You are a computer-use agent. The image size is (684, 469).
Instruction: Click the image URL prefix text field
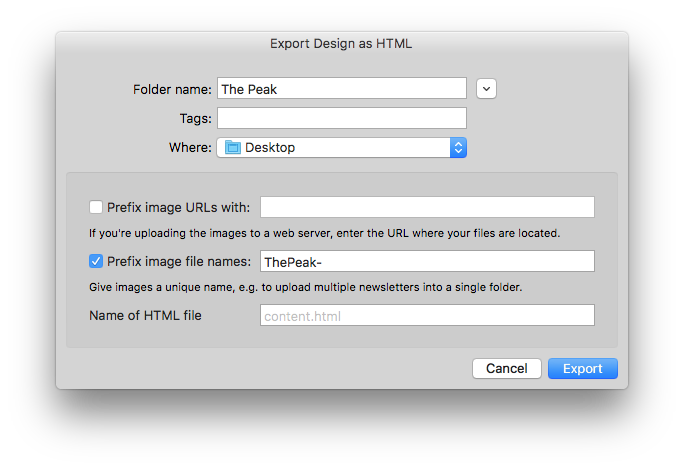tap(427, 207)
